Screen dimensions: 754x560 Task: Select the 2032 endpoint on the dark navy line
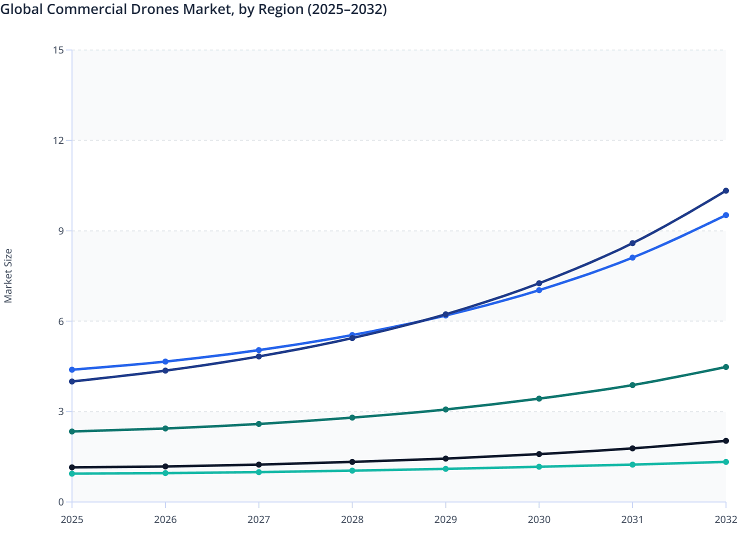pos(726,190)
